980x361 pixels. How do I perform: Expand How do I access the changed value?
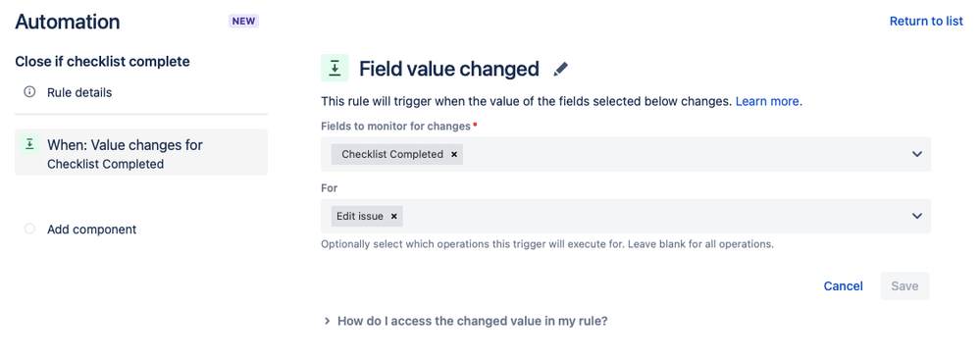coord(466,322)
